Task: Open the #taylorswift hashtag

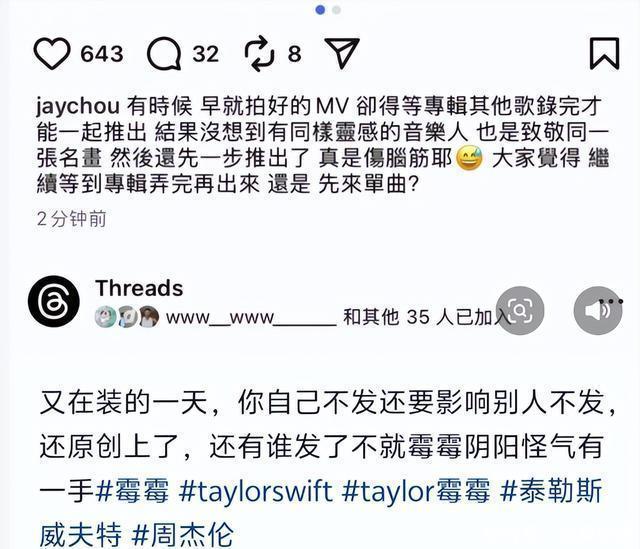Action: 256,491
